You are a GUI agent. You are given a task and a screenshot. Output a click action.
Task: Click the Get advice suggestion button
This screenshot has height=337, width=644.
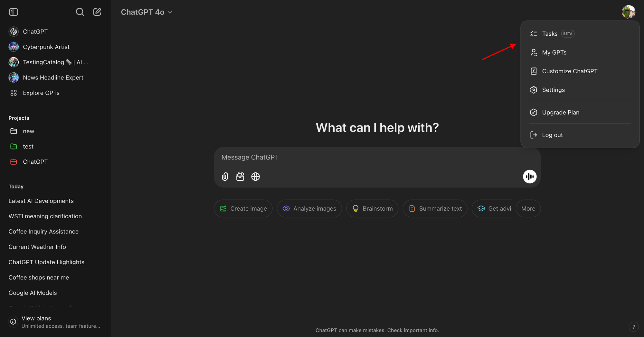pos(492,208)
